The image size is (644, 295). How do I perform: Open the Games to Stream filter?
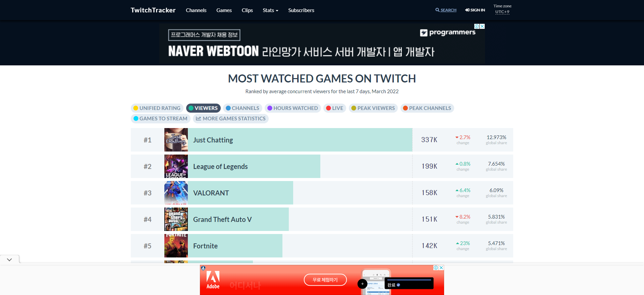[161, 118]
